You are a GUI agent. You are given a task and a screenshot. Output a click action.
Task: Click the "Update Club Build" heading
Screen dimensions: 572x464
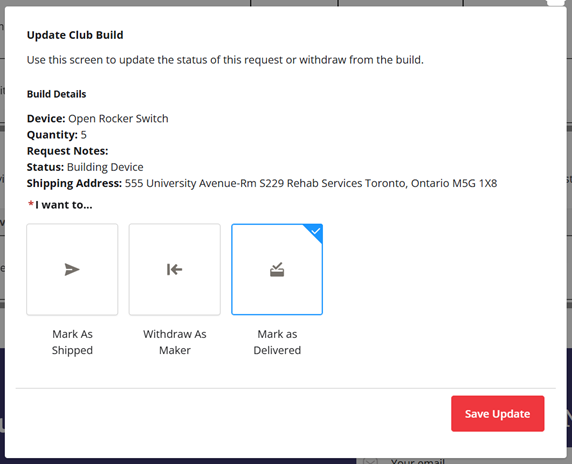(x=75, y=35)
